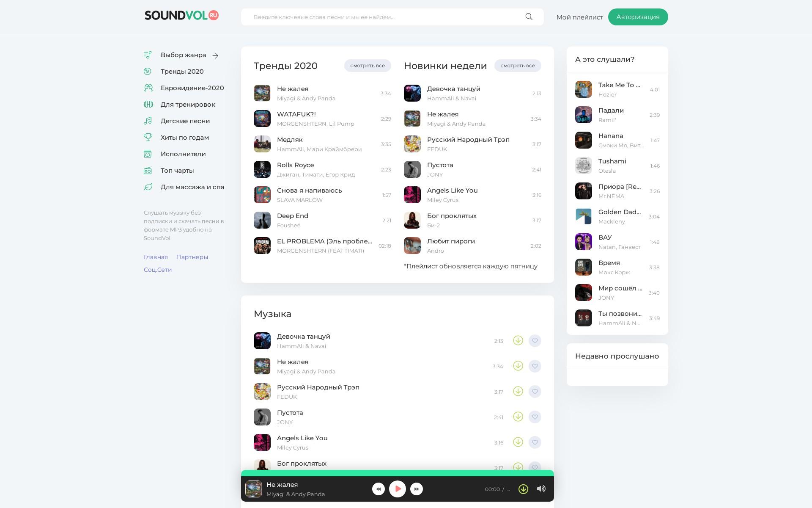Select Снова я напиваюсь by SLAVA MARLOW
Screen dimensions: 812x508
(x=322, y=195)
